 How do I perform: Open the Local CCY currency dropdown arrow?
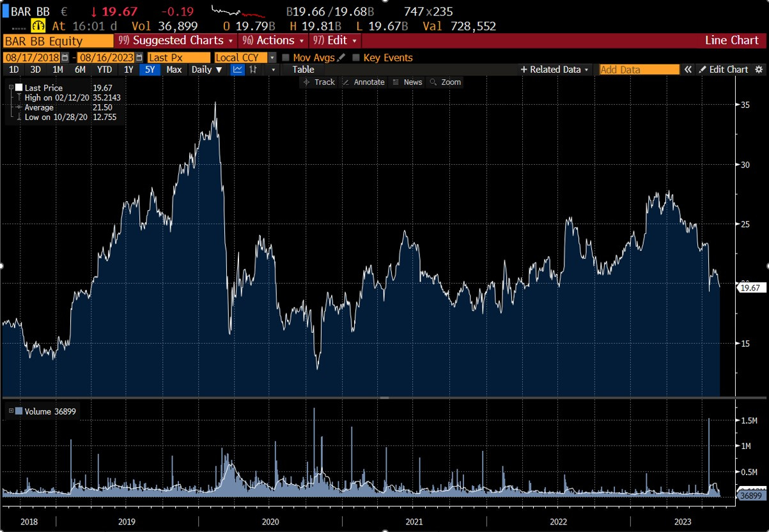click(272, 57)
